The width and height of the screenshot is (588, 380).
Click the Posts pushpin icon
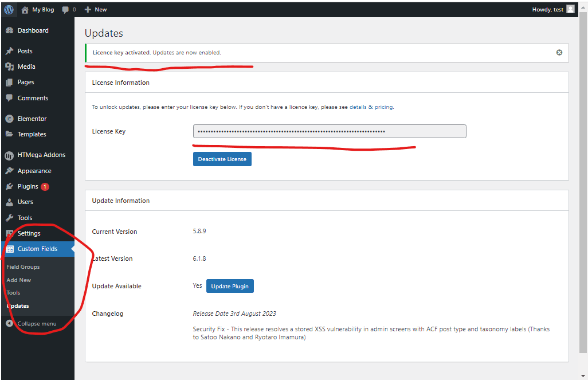(x=9, y=51)
